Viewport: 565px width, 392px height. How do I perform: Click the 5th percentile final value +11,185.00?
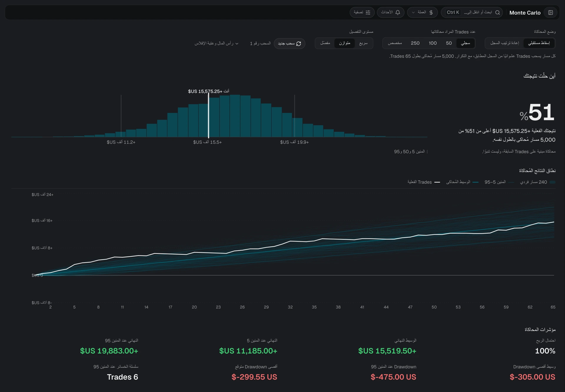tap(248, 351)
